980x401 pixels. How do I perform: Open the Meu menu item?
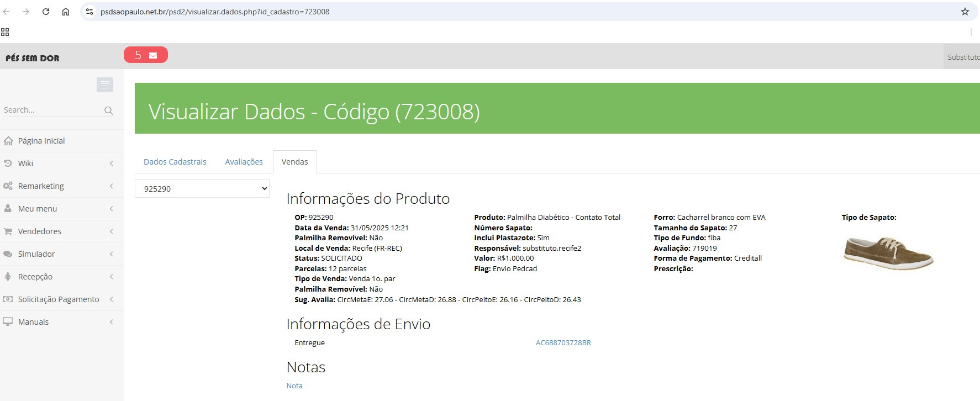[x=61, y=209]
